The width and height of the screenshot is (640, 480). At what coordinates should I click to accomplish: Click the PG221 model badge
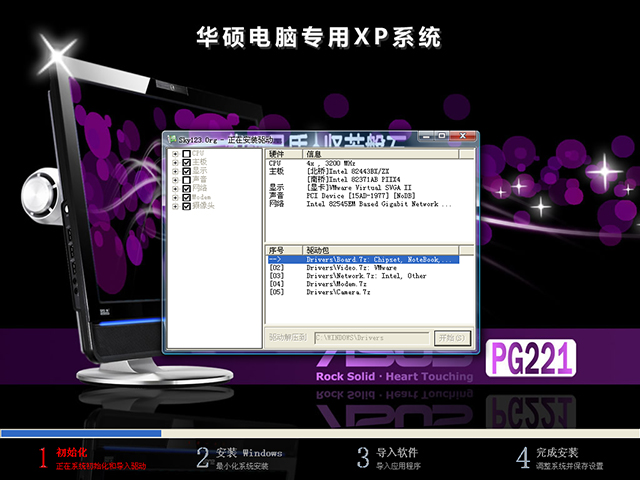pyautogui.click(x=529, y=357)
